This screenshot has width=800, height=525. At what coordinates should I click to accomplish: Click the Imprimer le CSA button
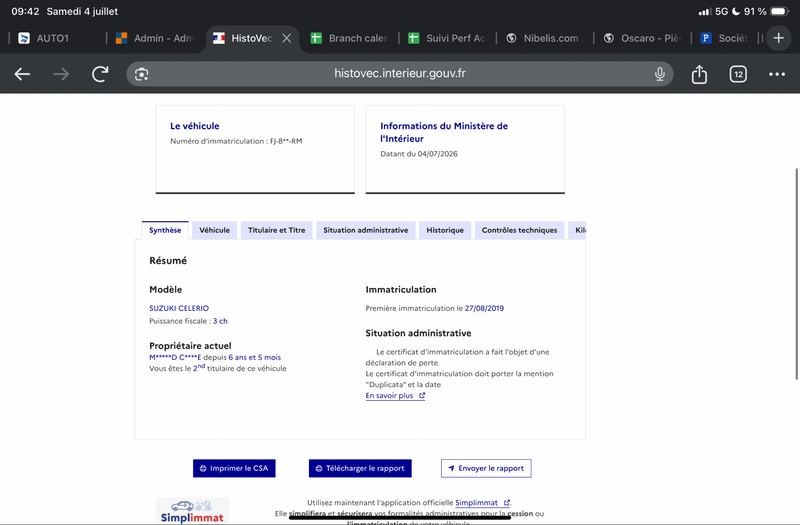[x=234, y=468]
